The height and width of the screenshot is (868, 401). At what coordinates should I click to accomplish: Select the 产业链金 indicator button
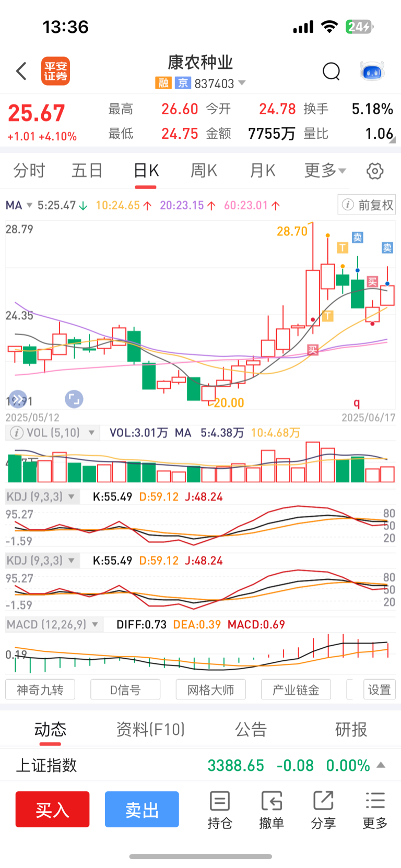pos(296,689)
